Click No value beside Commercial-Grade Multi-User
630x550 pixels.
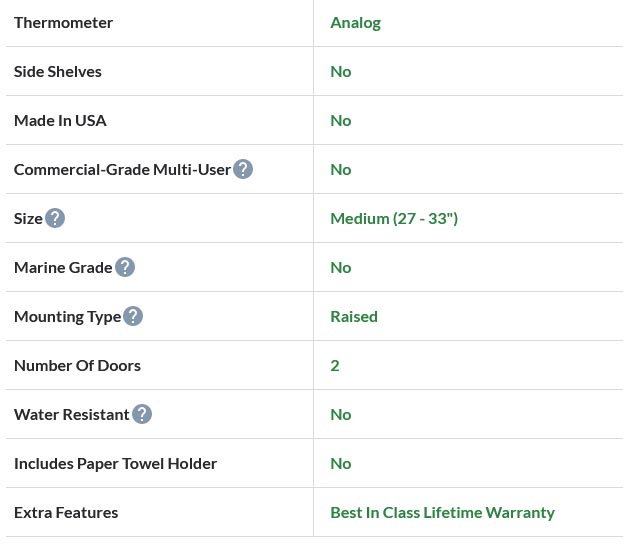coord(341,169)
